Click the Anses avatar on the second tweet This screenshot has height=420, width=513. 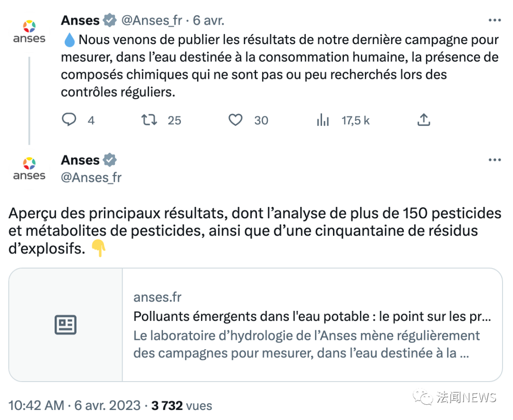click(29, 169)
